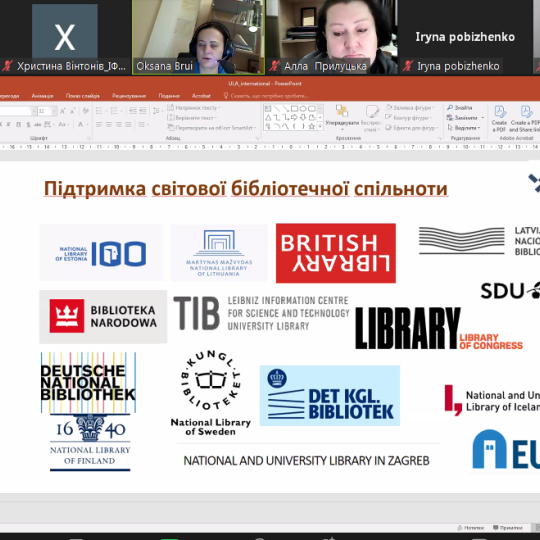Screen dimensions: 540x540
Task: Click the decrease list level icon
Action: point(133,111)
